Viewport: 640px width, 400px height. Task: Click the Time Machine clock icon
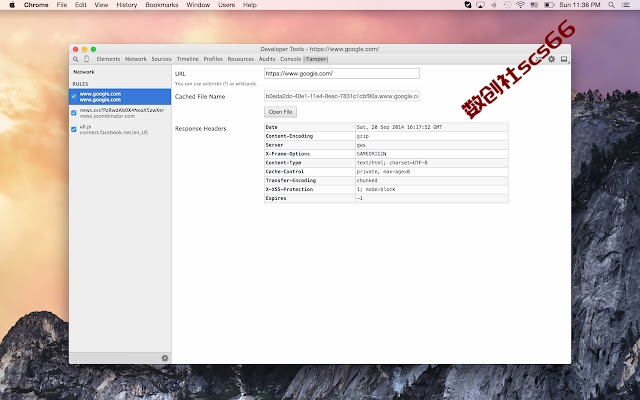507,5
